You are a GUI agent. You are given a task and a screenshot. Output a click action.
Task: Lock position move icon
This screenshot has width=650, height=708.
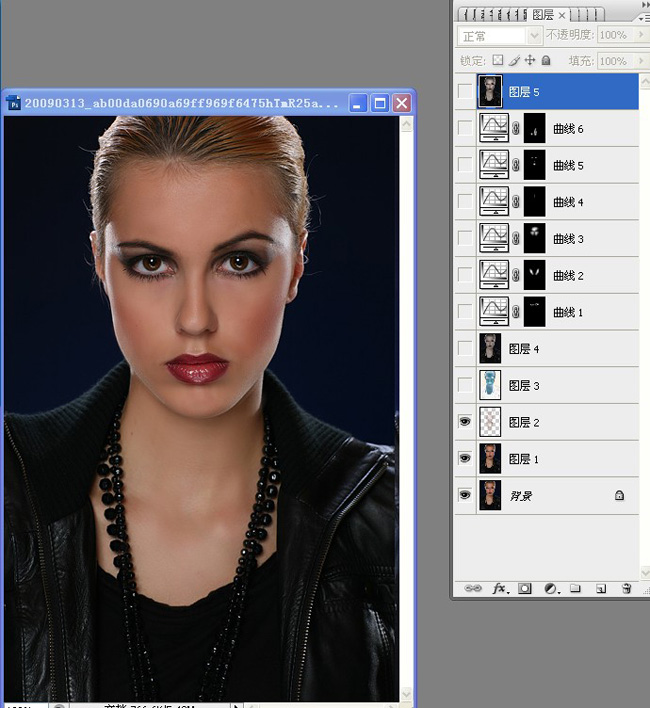coord(530,60)
